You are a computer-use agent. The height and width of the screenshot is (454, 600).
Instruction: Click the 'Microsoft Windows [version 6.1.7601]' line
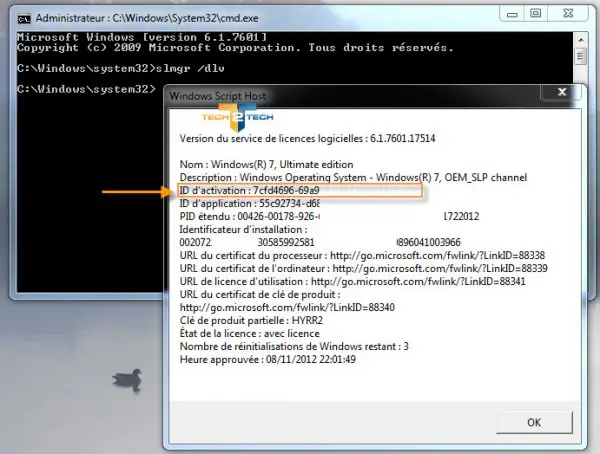pyautogui.click(x=142, y=37)
